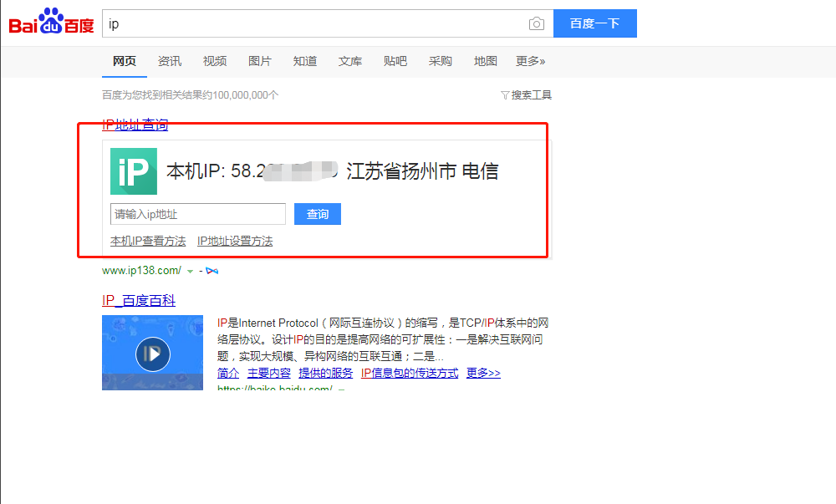Click the Baidu rating icon after www.ip138.com

click(211, 270)
